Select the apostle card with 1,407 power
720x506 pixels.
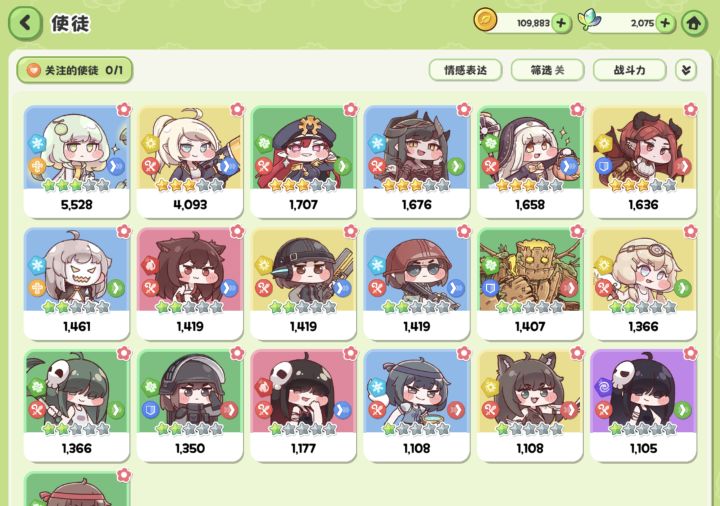click(x=530, y=283)
